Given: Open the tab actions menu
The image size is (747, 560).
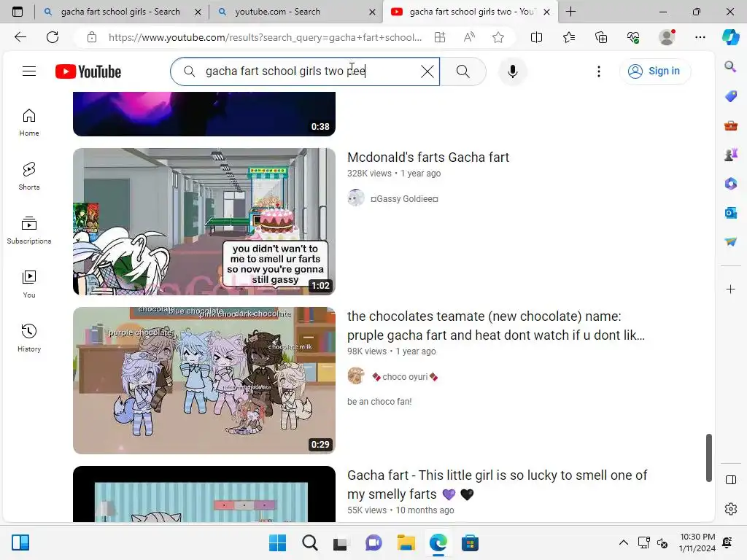Looking at the screenshot, I should click(x=18, y=12).
